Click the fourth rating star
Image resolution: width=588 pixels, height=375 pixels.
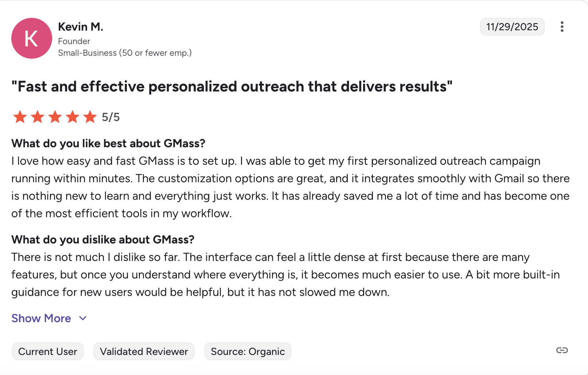pos(73,117)
